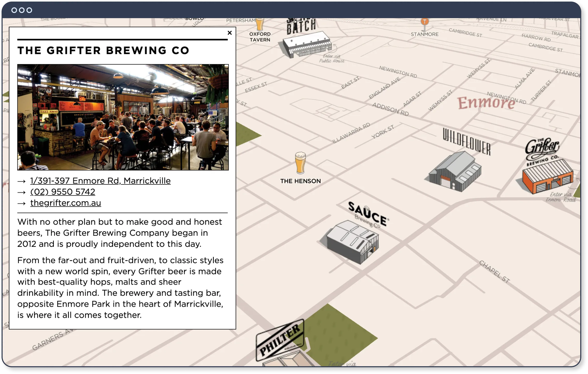Screen dimensions: 588x374
Task: Click the Illawarra Rd street label
Action: pos(351,133)
